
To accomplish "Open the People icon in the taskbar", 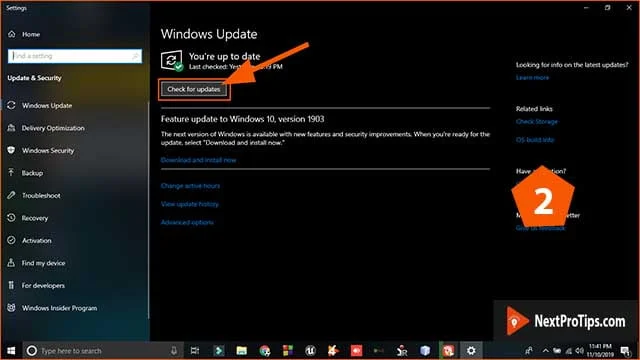I will click(529, 351).
